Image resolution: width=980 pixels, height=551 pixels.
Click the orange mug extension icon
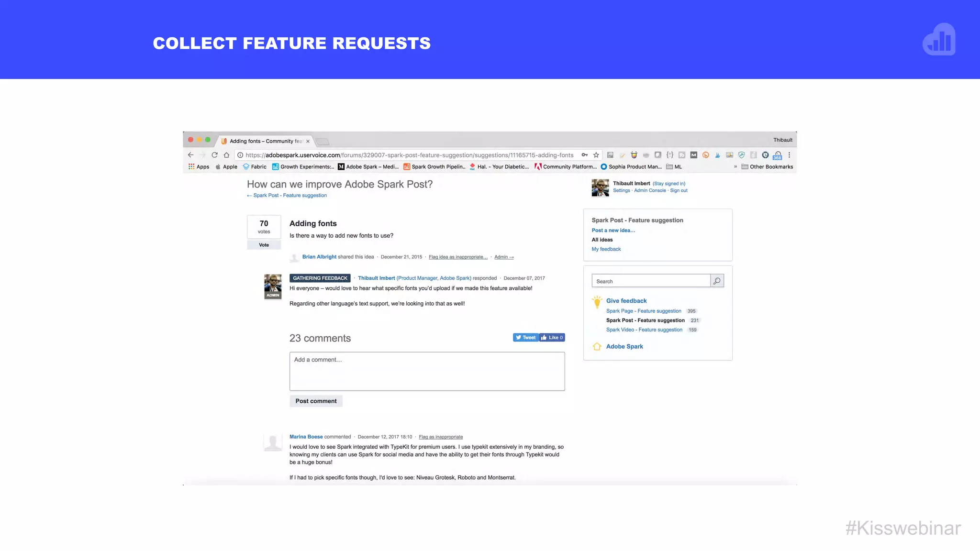634,155
